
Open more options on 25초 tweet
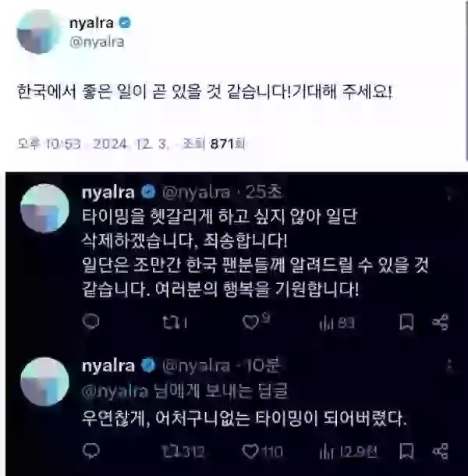click(x=450, y=194)
